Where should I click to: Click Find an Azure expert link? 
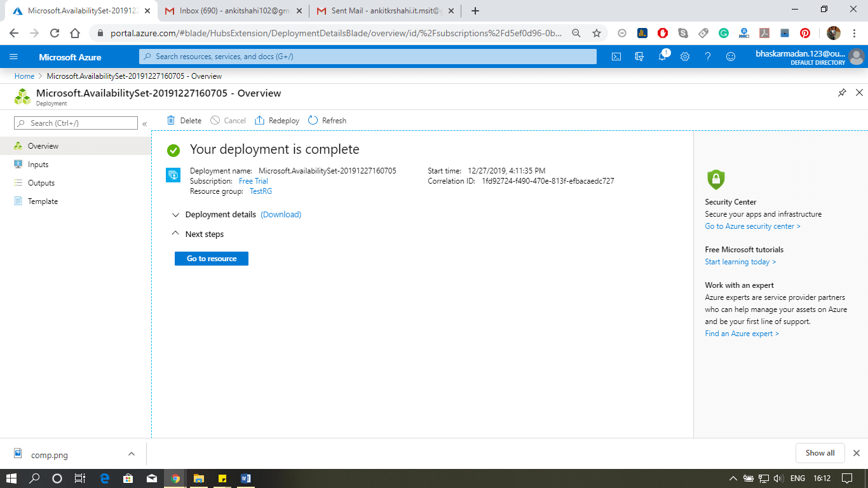[742, 334]
